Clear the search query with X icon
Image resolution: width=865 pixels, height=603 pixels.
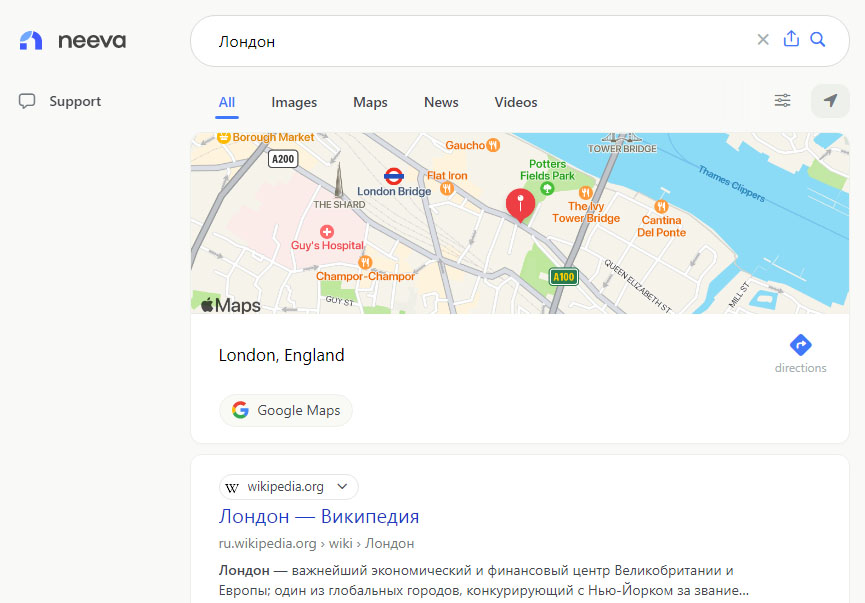click(x=763, y=40)
